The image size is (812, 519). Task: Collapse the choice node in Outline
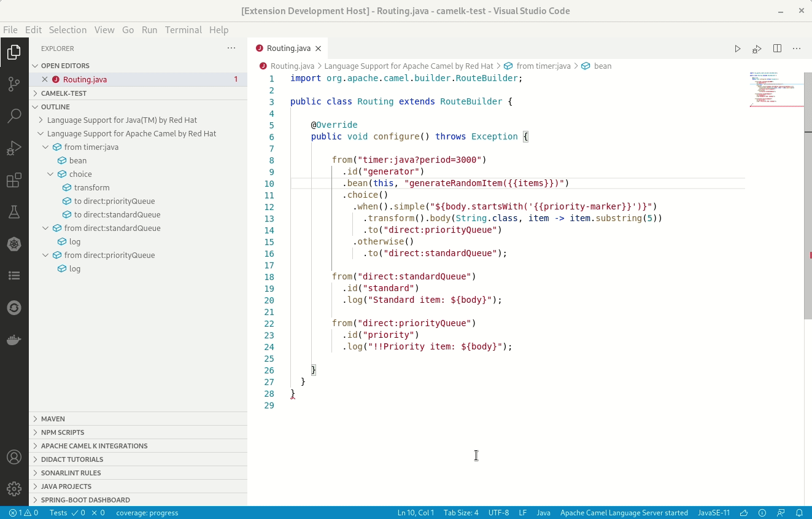[50, 174]
